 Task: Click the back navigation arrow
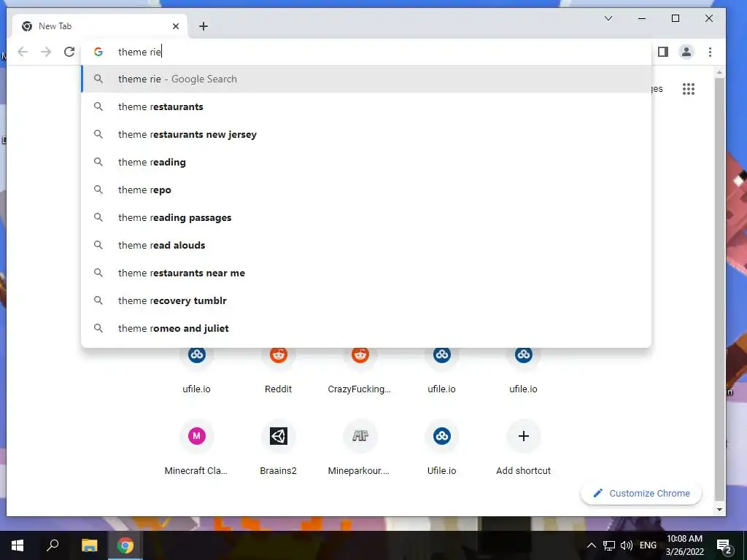click(x=23, y=52)
